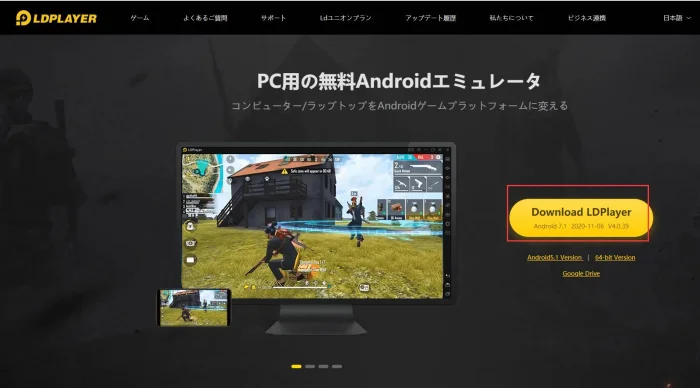This screenshot has width=700, height=388.
Task: Open the ビジネス連携 page
Action: point(587,18)
